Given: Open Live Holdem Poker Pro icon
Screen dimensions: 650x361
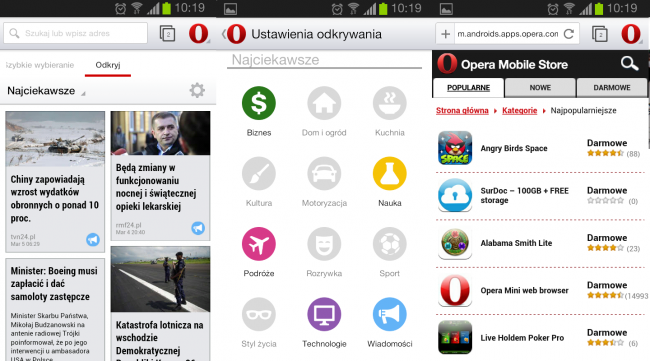Looking at the screenshot, I should point(455,337).
